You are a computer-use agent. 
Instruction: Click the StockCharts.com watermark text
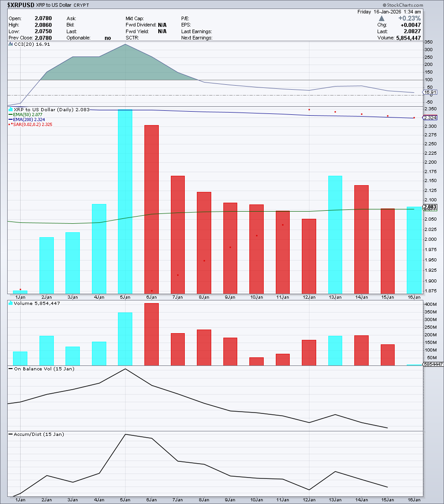(x=403, y=5)
